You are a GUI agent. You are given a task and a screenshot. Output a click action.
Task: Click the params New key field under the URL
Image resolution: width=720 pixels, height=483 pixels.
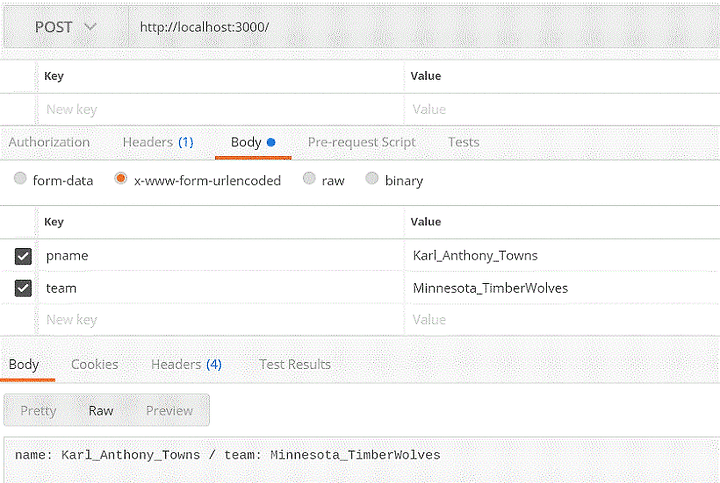(x=220, y=109)
